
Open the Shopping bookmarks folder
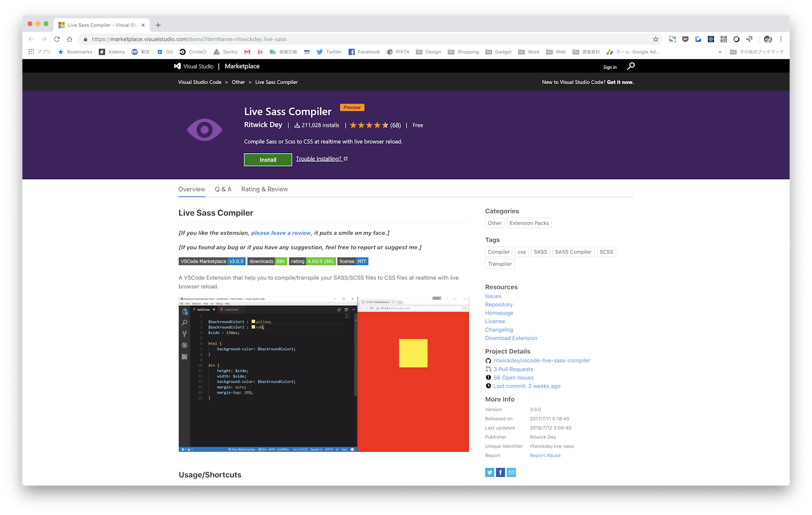tap(463, 52)
